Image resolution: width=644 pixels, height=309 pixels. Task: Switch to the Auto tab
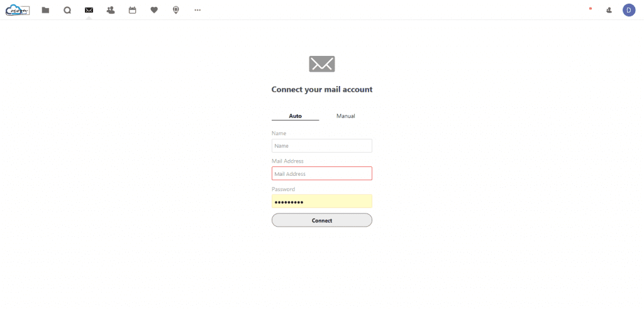tap(296, 116)
